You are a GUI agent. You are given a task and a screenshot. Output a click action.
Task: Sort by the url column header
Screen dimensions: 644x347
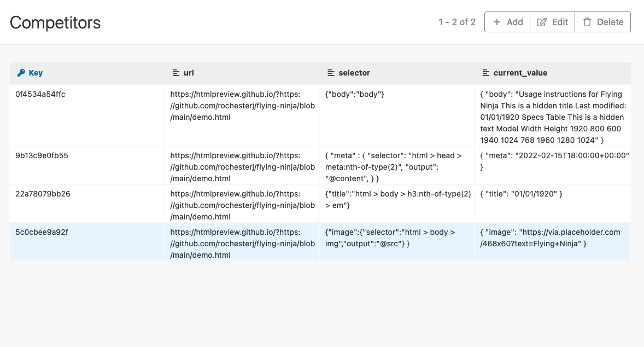point(189,73)
